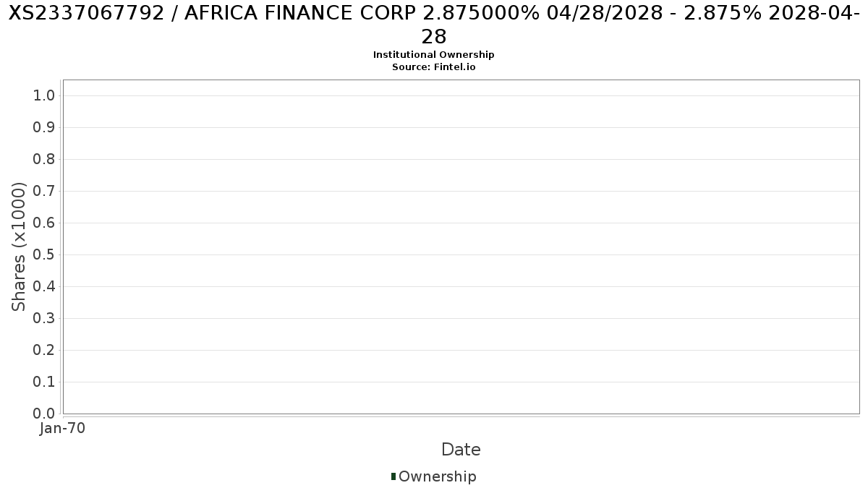Click the 0.9 y-axis tick label

pyautogui.click(x=44, y=127)
